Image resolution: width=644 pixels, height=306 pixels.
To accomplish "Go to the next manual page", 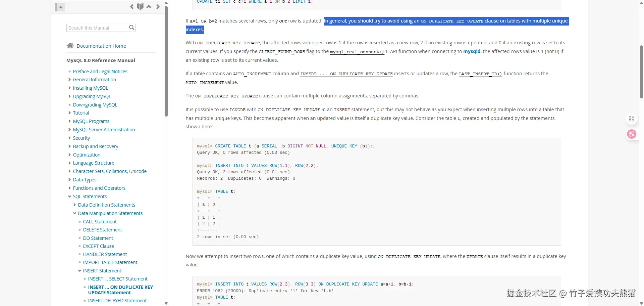I will tap(158, 7).
